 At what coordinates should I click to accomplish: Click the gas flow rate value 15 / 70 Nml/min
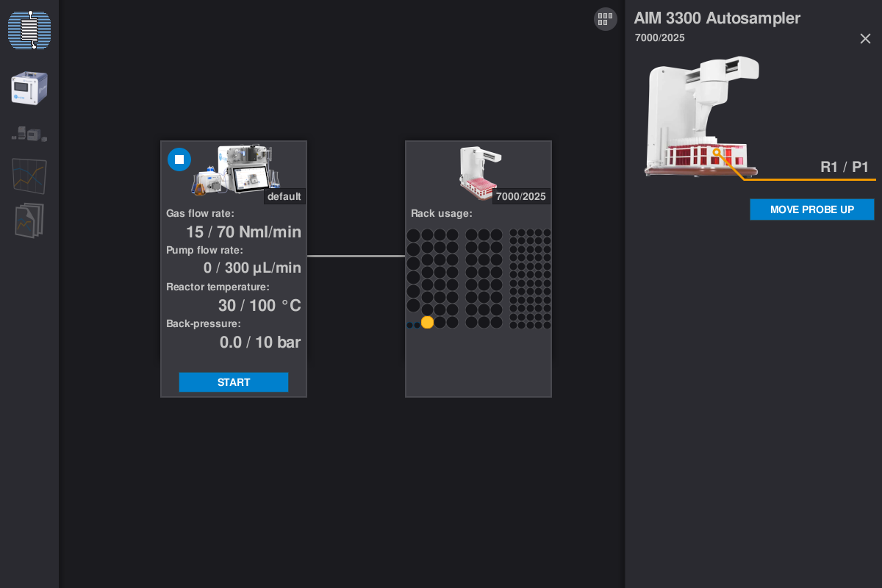(243, 232)
